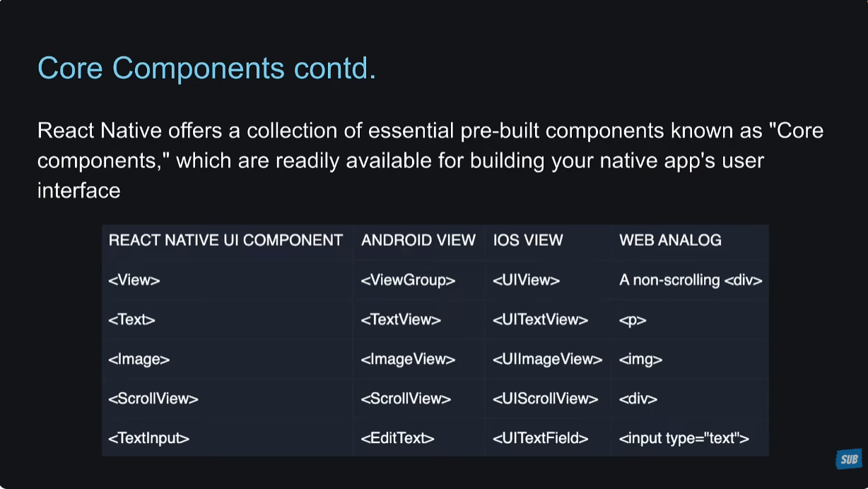The image size is (868, 489).
Task: Click the "Core Components contd." slide title
Action: tap(206, 68)
